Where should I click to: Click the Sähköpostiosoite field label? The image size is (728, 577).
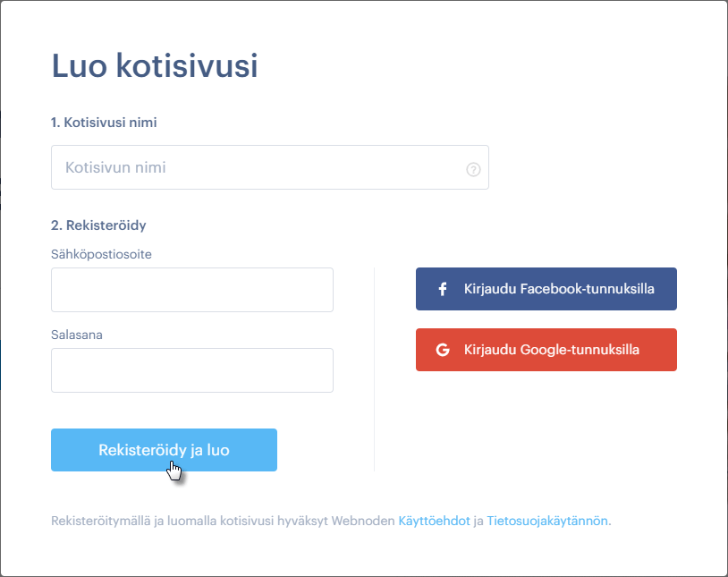click(x=101, y=254)
